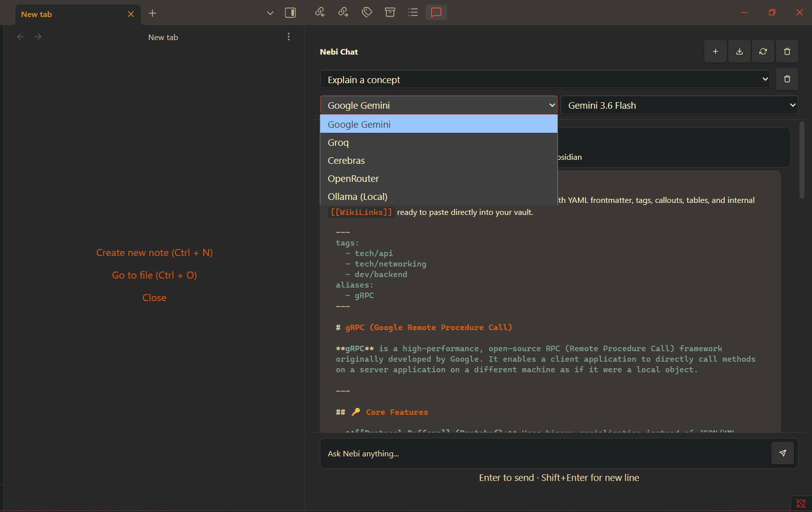Click the Close link in empty tab
The height and width of the screenshot is (512, 812).
[154, 298]
